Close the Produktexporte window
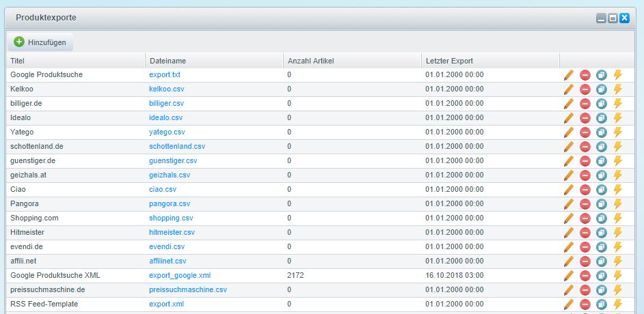644x314 pixels. tap(625, 18)
